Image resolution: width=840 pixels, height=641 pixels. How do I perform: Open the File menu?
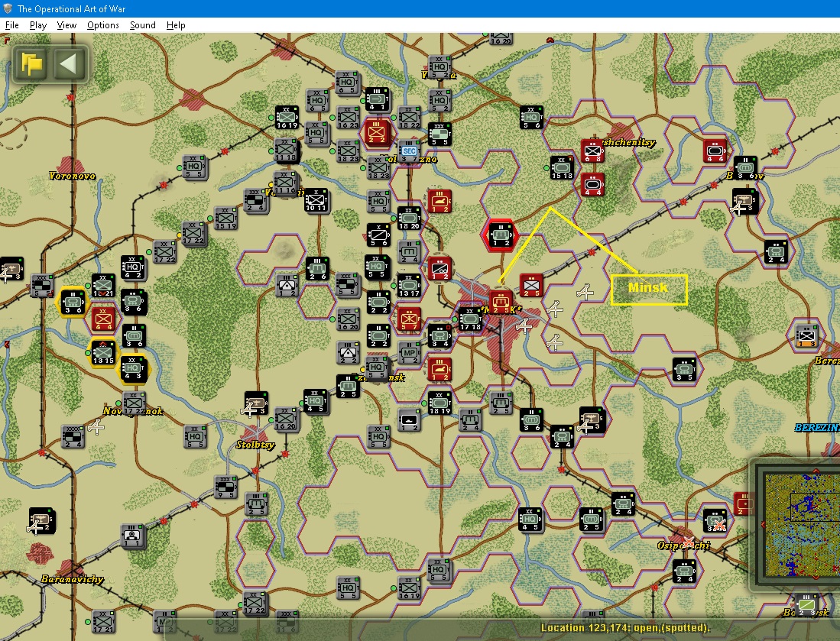point(11,25)
